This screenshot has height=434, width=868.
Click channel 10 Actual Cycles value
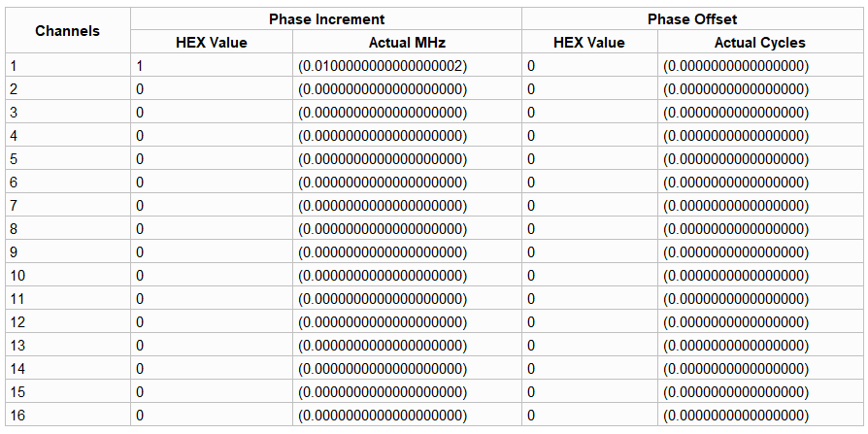(x=736, y=276)
